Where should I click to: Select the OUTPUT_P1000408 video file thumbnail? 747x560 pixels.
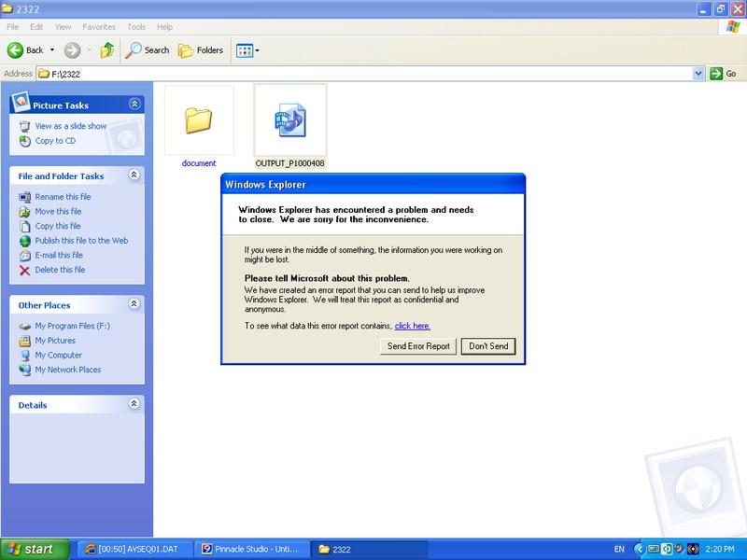pos(289,120)
